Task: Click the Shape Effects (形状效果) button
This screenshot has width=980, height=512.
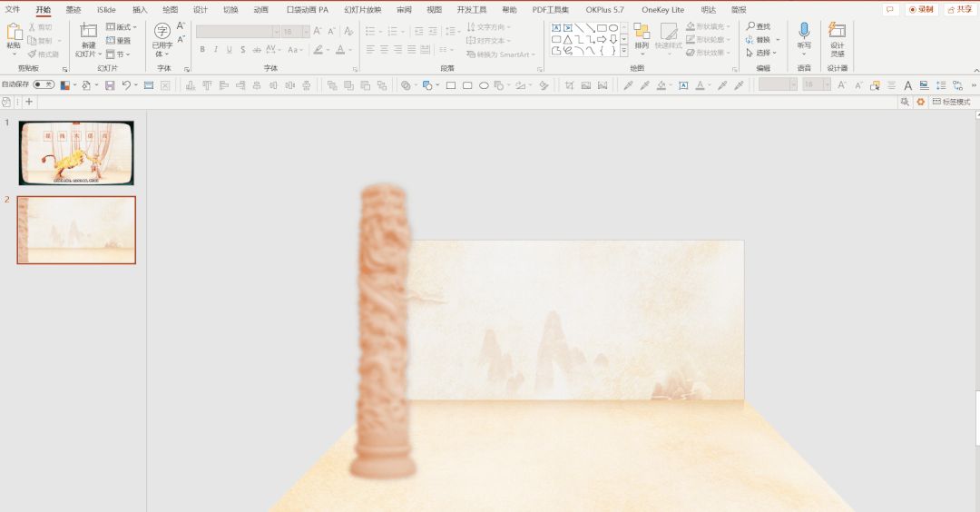Action: click(707, 53)
